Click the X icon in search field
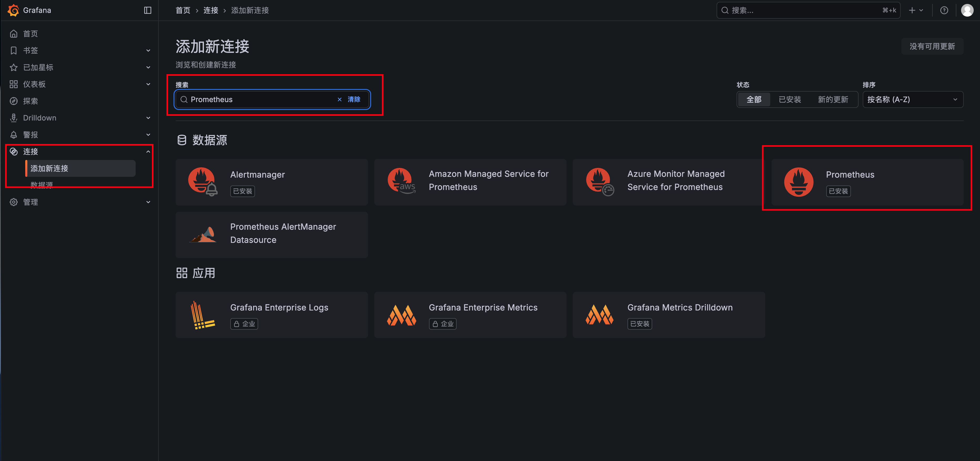This screenshot has height=461, width=980. coord(339,99)
